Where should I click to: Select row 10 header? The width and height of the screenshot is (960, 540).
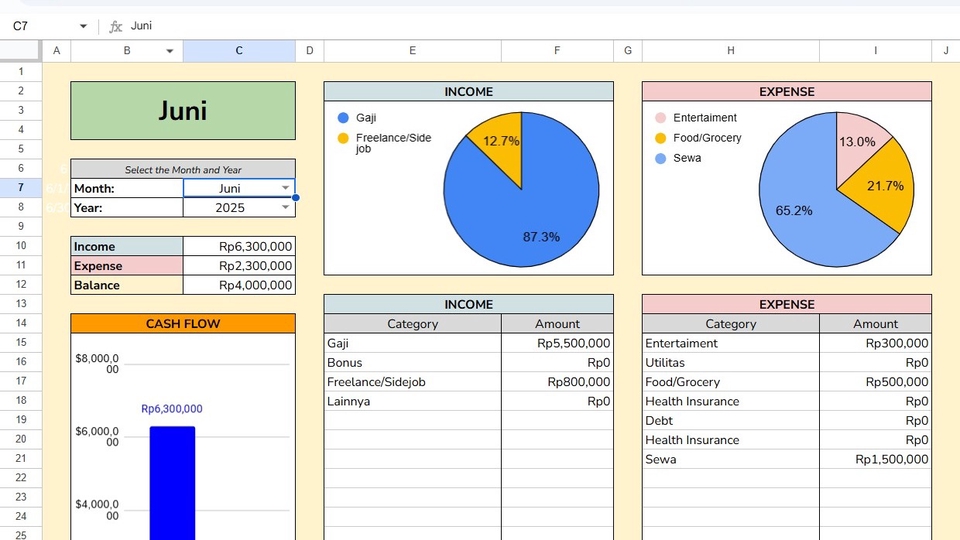point(21,246)
